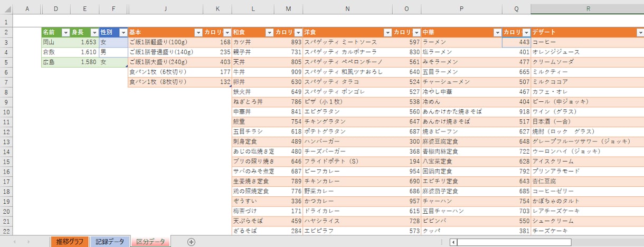Click the 麻婆豆腐定食 cell
644x247 pixels.
461,141
